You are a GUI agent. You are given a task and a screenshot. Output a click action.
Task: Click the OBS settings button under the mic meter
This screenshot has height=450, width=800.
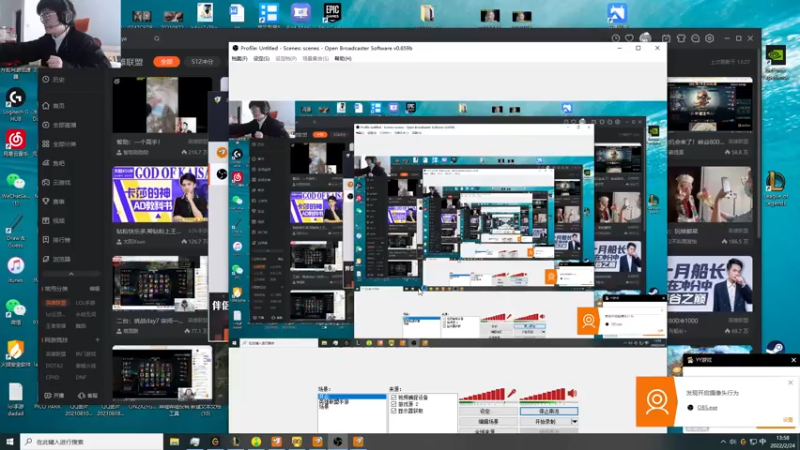[488, 411]
